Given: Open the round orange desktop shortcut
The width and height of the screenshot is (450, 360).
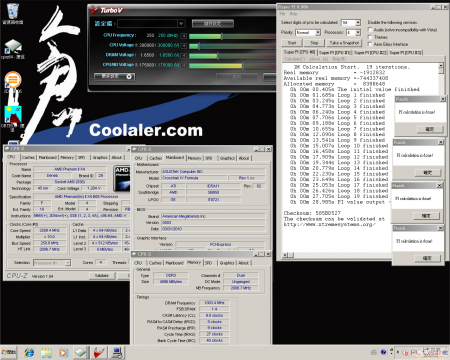Looking at the screenshot, I should tap(13, 80).
